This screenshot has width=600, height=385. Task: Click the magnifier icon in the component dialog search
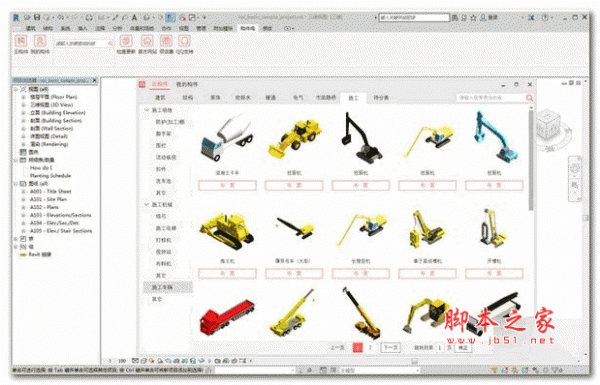[529, 98]
